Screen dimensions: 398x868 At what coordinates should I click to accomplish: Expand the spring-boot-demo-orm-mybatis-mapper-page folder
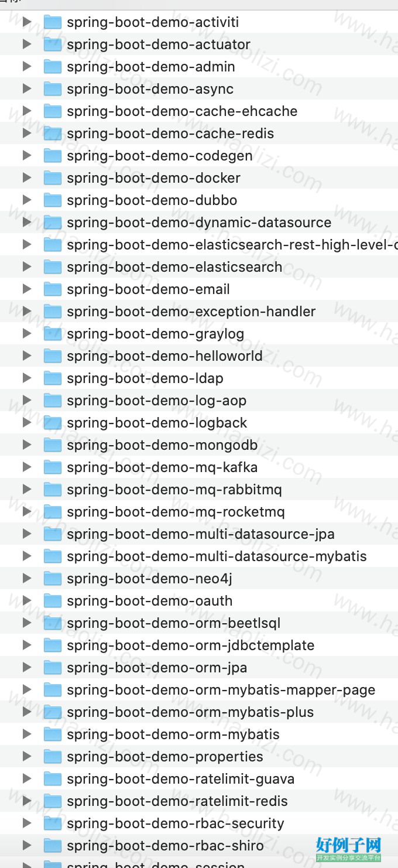pyautogui.click(x=27, y=689)
